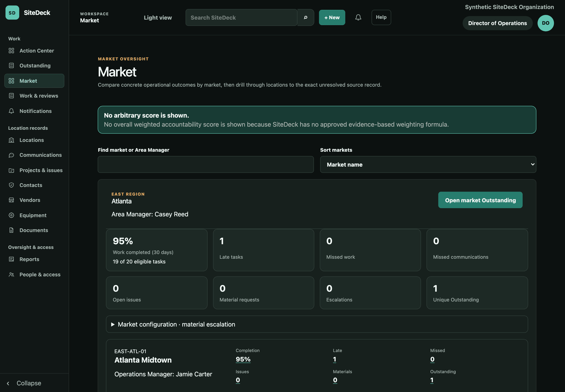Open Action Center from the sidebar
The image size is (565, 392).
34,51
